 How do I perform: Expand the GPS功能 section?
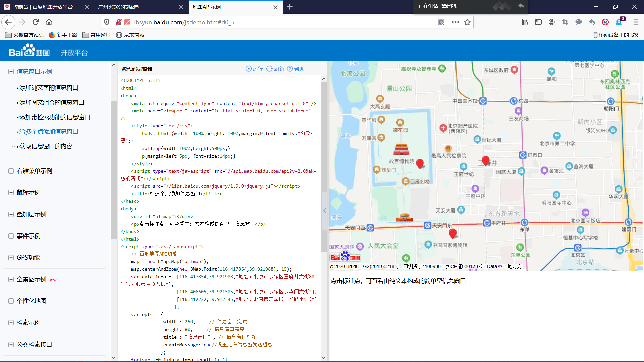pos(11,258)
